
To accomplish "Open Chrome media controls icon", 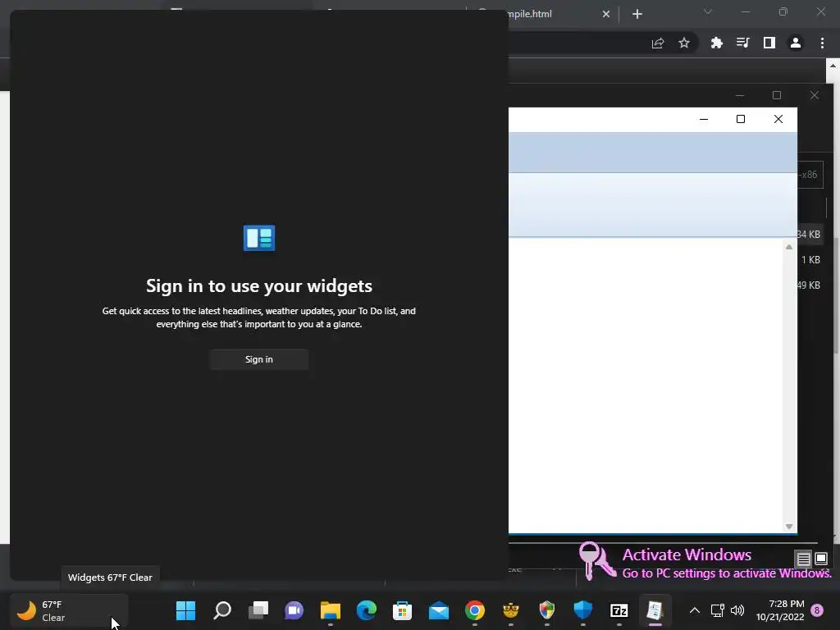I will click(x=743, y=43).
